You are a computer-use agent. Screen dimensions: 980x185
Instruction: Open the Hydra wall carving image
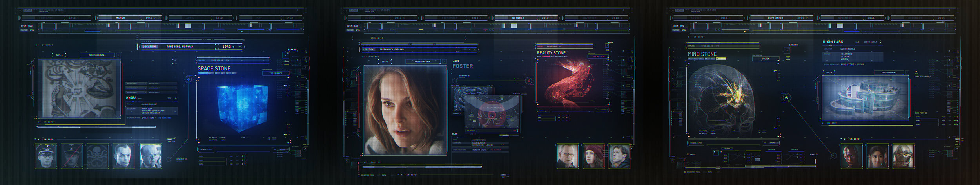coord(80,89)
